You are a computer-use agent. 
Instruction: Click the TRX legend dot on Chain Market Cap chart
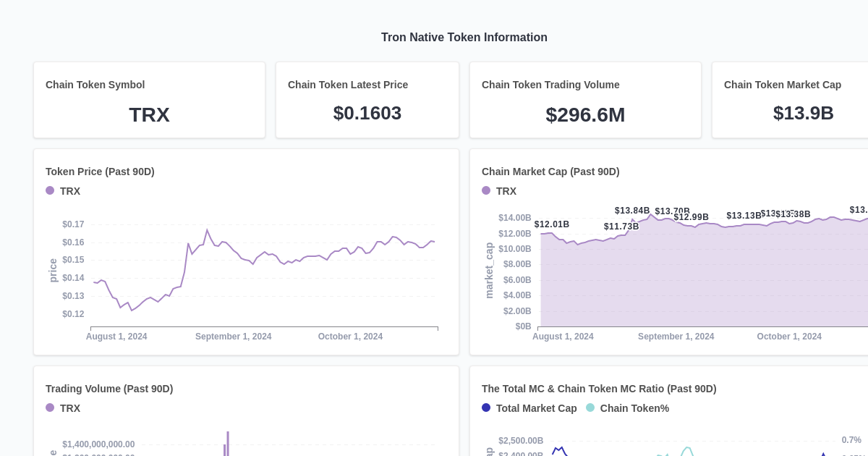tap(486, 190)
